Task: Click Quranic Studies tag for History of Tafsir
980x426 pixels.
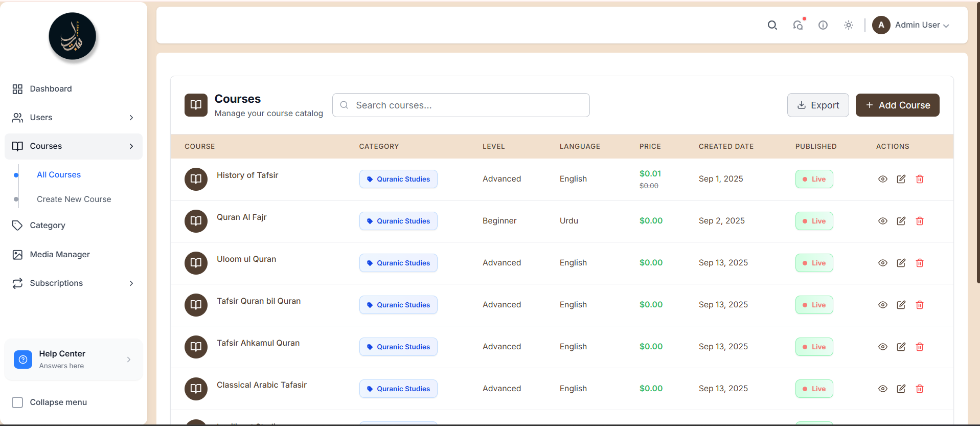Action: [398, 179]
